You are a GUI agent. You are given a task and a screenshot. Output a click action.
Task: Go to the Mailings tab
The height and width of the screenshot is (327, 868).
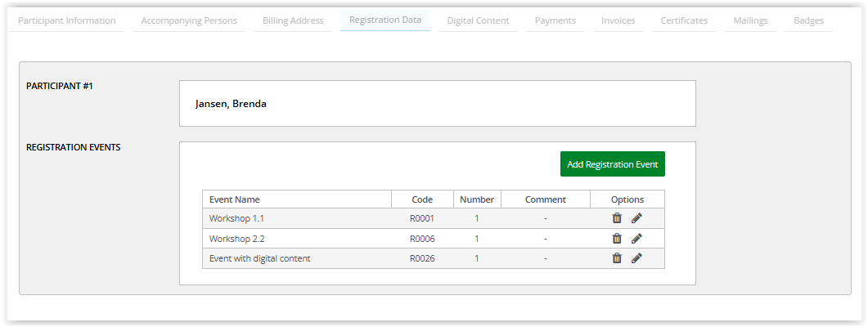pyautogui.click(x=750, y=20)
